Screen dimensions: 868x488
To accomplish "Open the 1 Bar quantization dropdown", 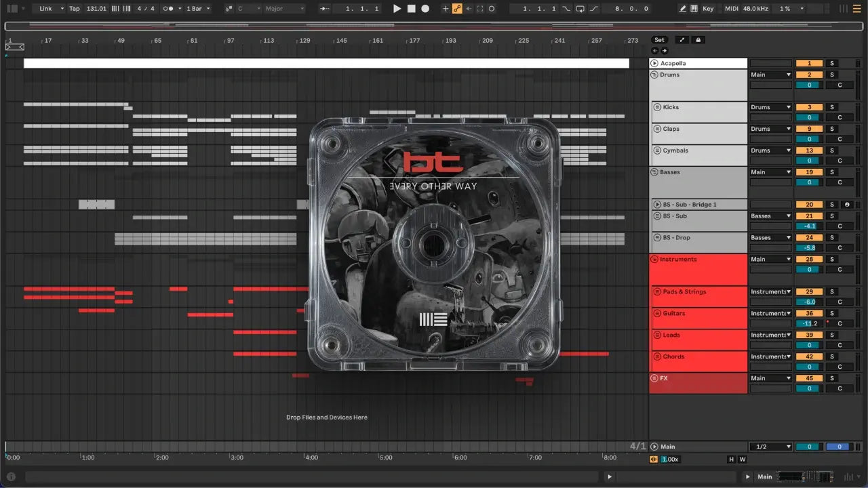I will pyautogui.click(x=198, y=9).
